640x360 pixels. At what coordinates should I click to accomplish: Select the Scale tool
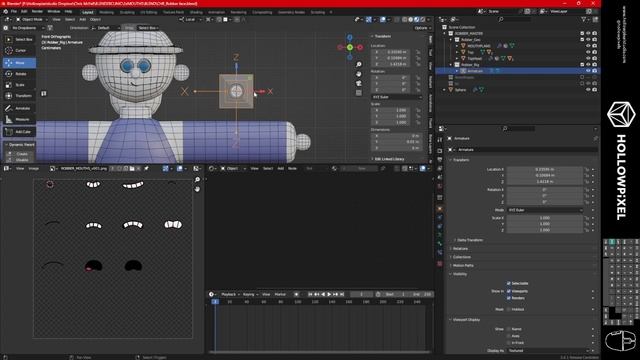point(19,85)
